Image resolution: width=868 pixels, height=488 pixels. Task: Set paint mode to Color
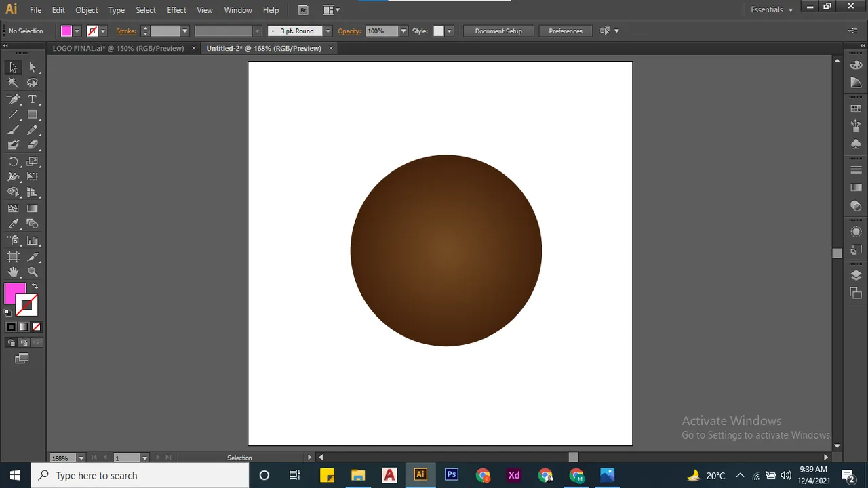[11, 327]
